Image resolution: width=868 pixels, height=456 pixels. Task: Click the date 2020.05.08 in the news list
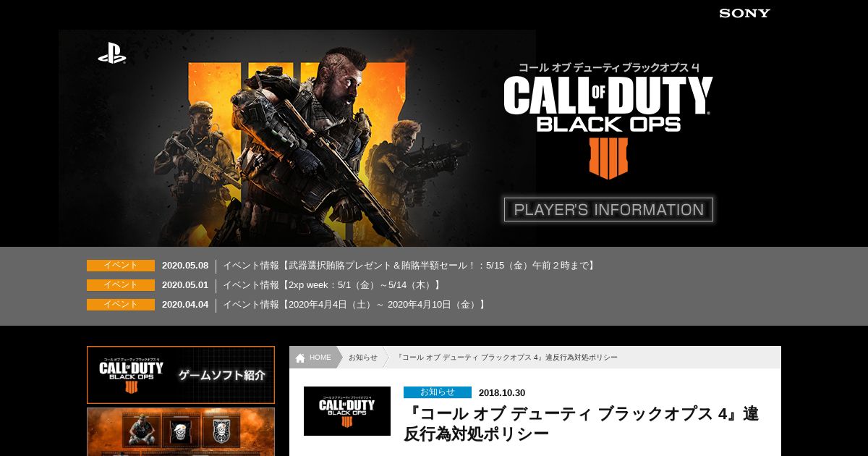pos(185,266)
